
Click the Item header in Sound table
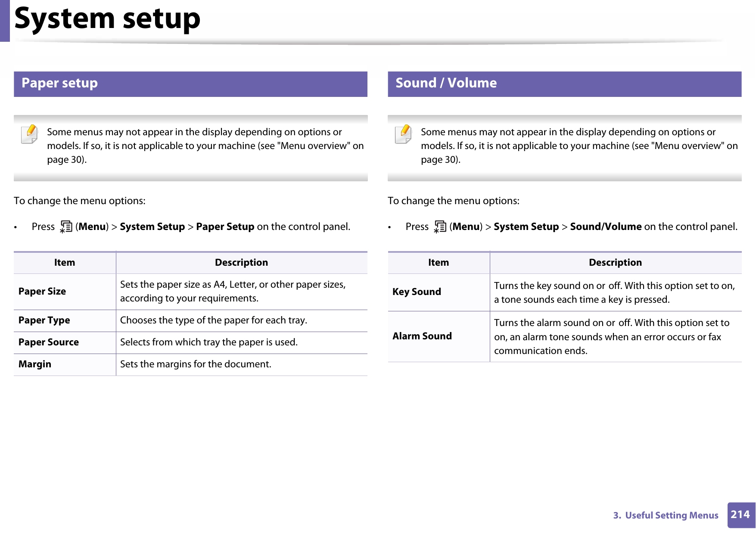tap(438, 263)
